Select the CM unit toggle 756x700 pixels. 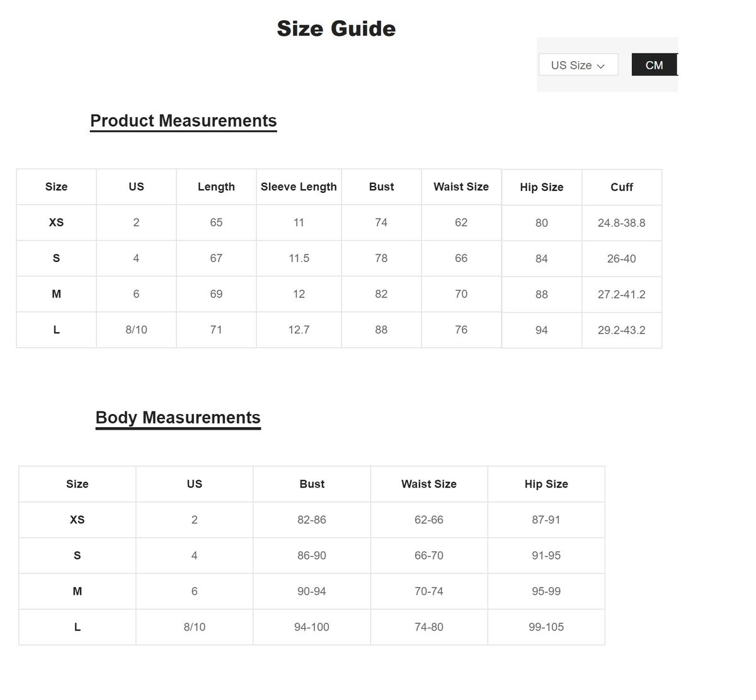[654, 65]
